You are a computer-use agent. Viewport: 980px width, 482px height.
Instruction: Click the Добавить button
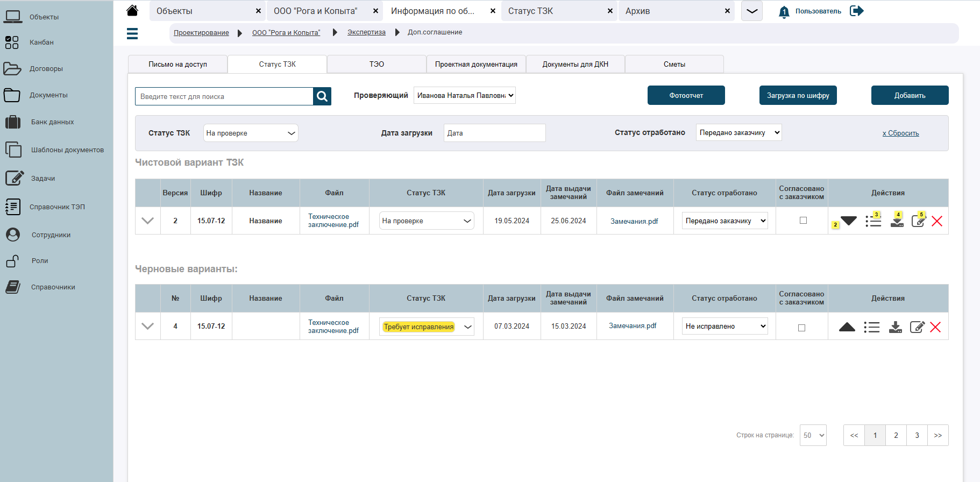coord(910,95)
